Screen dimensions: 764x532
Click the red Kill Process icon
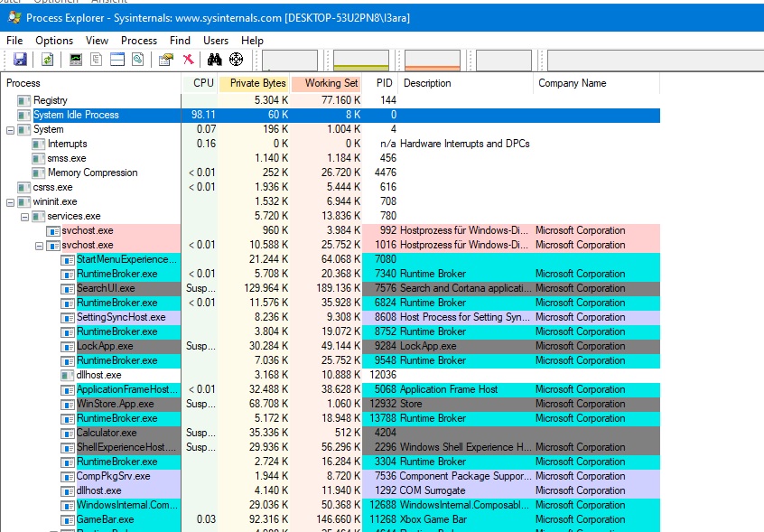[x=188, y=60]
